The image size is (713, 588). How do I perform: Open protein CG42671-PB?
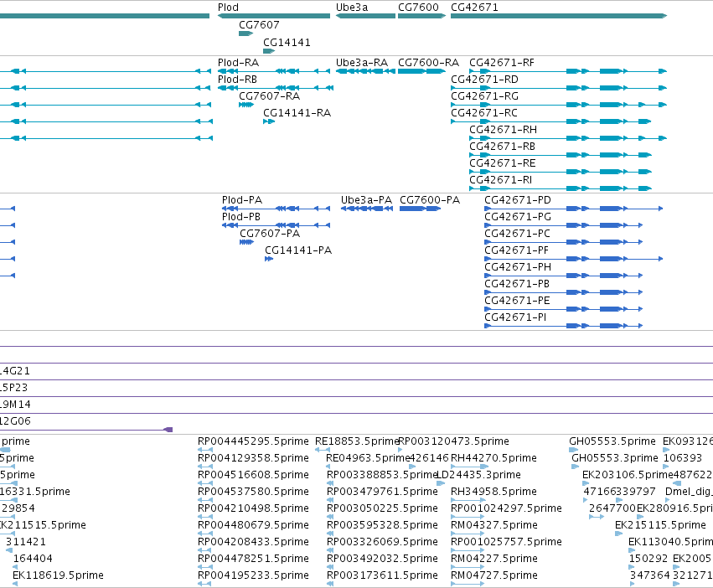click(x=517, y=284)
